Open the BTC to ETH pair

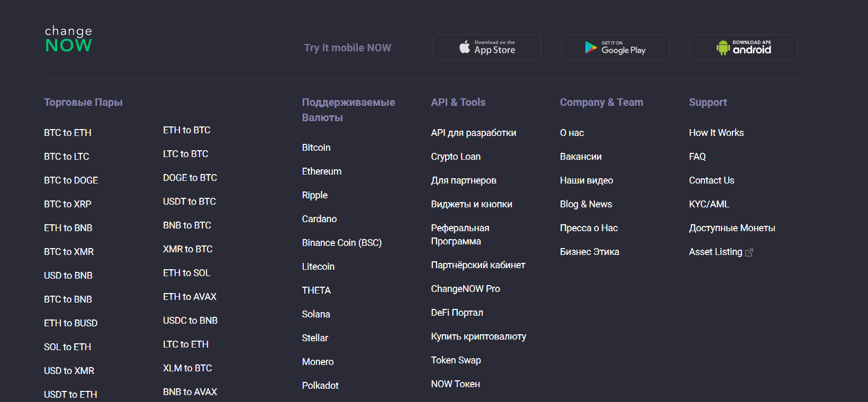[68, 133]
